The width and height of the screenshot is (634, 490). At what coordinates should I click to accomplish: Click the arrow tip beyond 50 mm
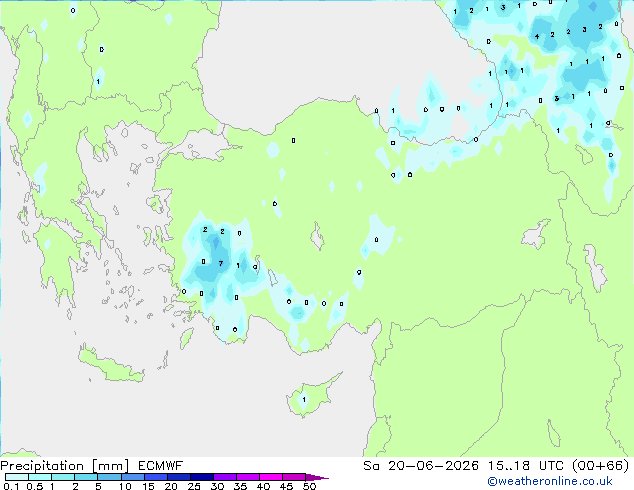click(317, 477)
